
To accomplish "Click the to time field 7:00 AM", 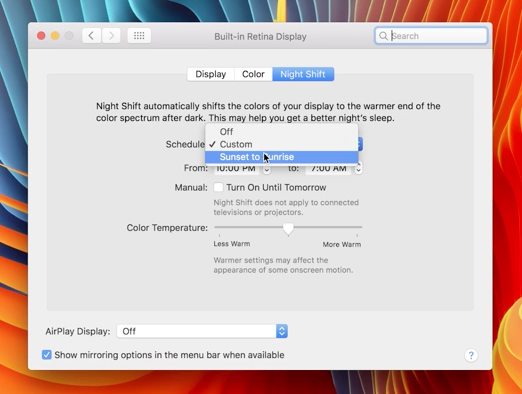I will pos(328,169).
